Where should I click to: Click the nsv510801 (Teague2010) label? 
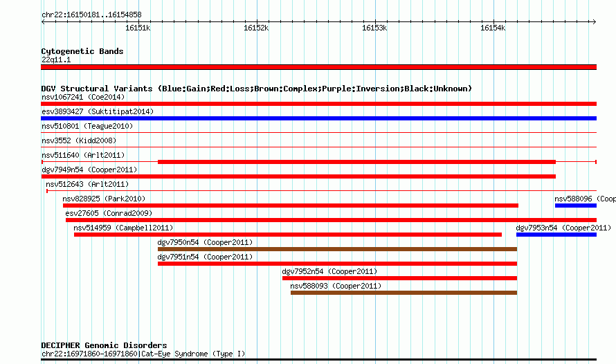pos(87,126)
